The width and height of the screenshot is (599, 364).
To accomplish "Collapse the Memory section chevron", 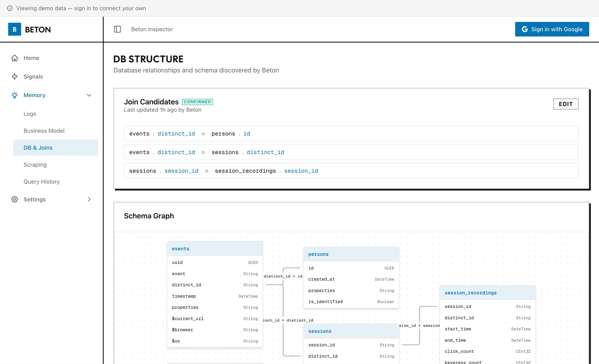I will click(x=89, y=95).
